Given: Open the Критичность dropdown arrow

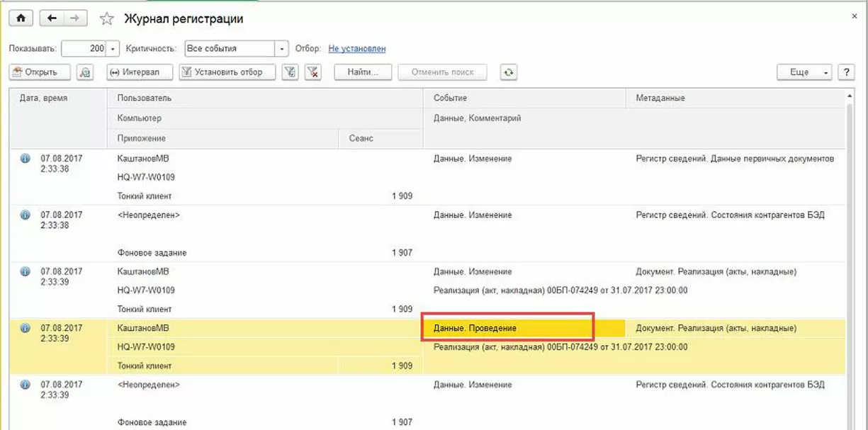Looking at the screenshot, I should 282,49.
